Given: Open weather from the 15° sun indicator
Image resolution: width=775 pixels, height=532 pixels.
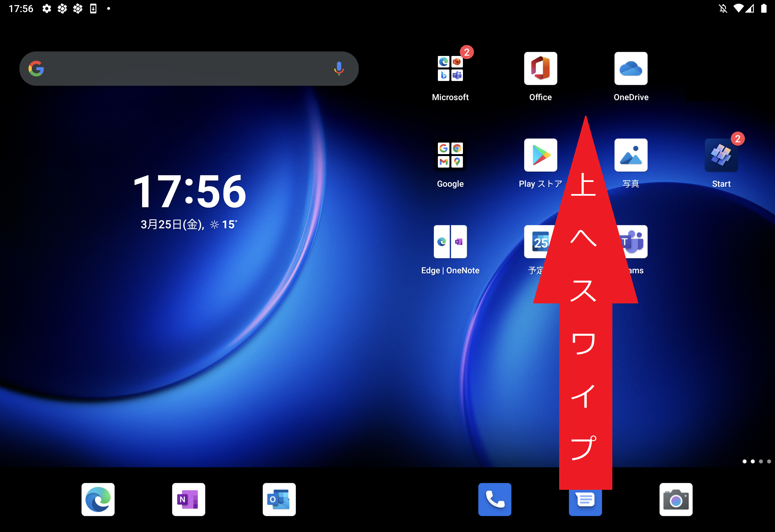Looking at the screenshot, I should 223,224.
